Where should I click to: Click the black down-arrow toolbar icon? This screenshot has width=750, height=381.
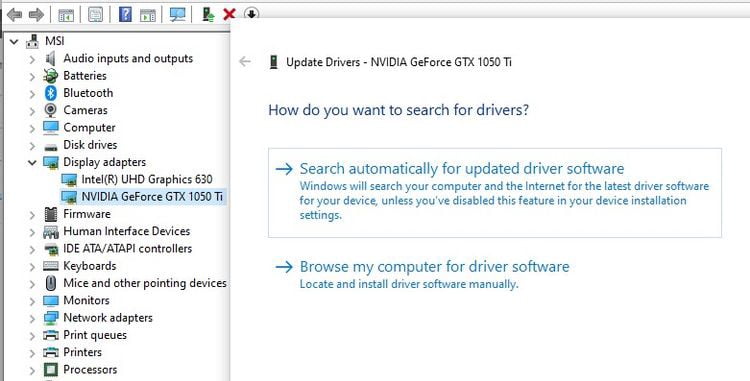[251, 13]
